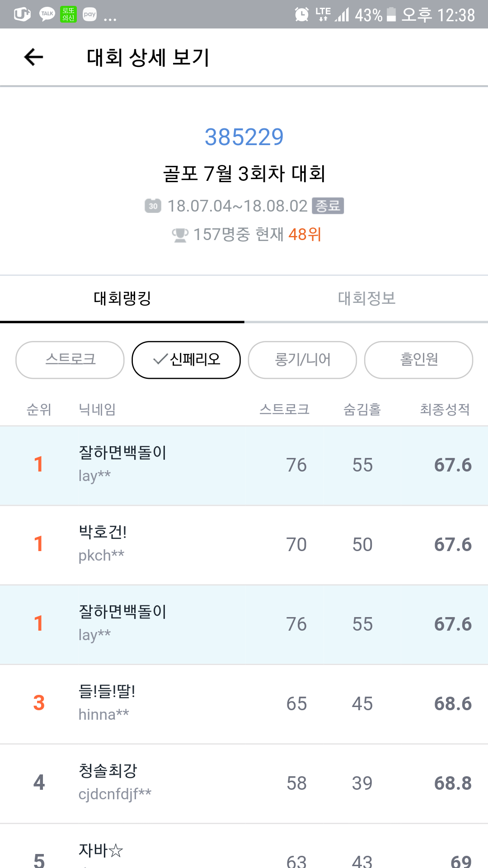Screen dimensions: 488x868
Task: Tap the trophy icon beside the ranking
Action: (x=180, y=235)
